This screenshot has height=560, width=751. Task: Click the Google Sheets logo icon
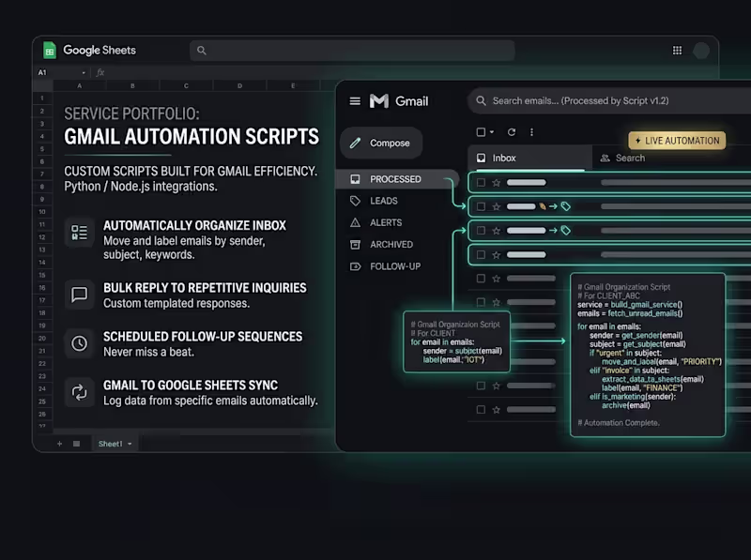pos(49,50)
